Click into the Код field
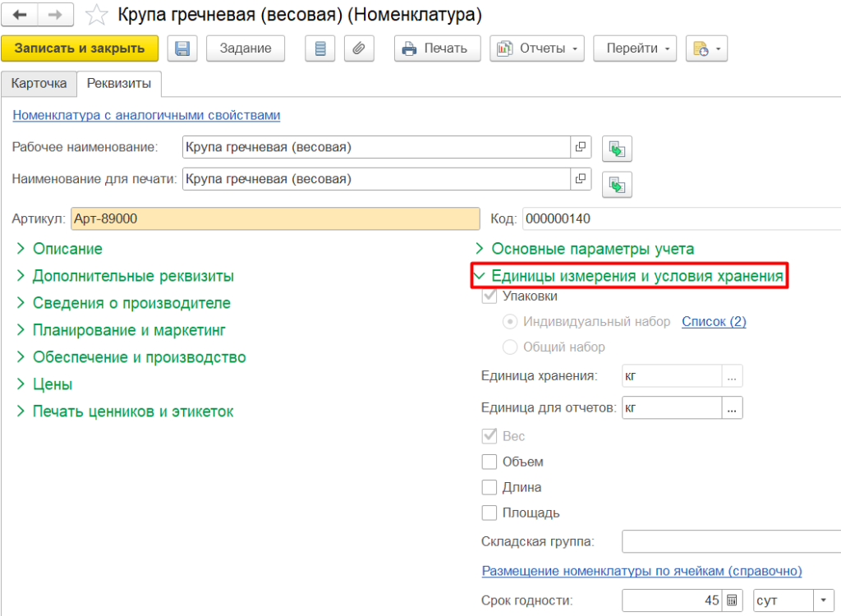The width and height of the screenshot is (841, 616). pos(682,219)
